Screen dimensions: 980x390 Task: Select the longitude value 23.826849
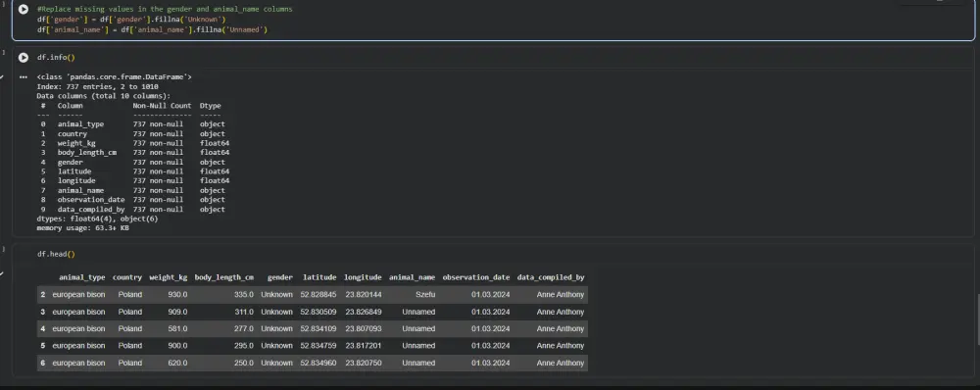point(364,312)
